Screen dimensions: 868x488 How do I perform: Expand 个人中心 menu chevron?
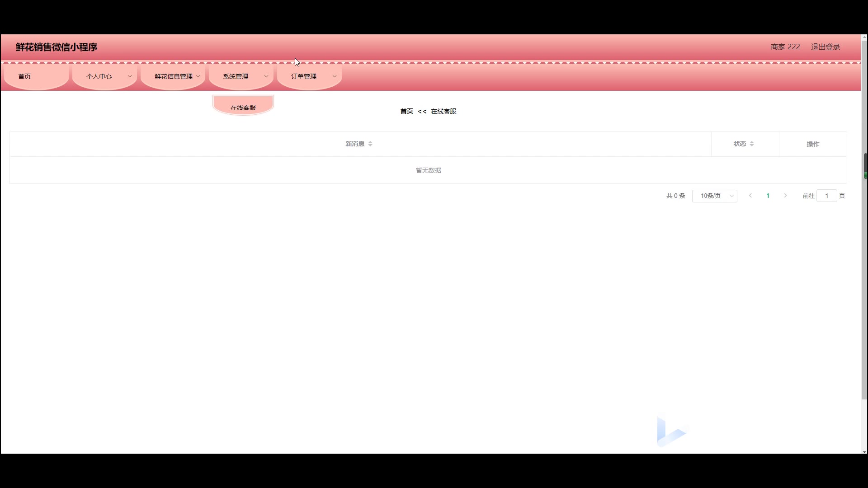130,76
